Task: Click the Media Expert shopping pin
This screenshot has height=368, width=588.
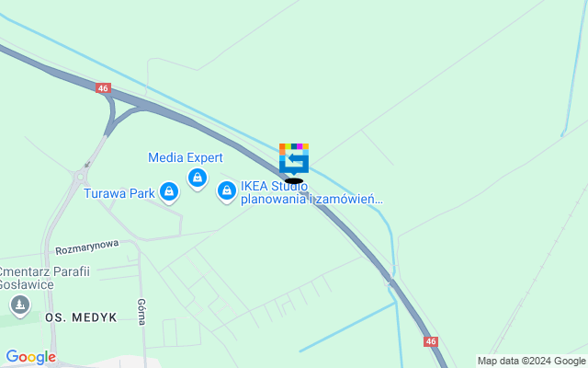Action: tap(198, 178)
